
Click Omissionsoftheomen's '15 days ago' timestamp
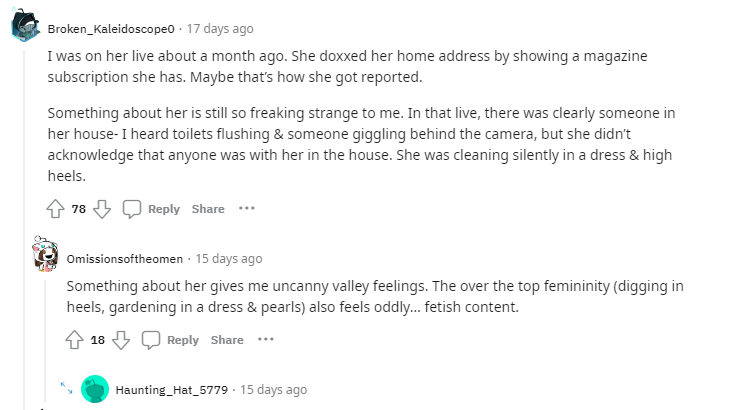pyautogui.click(x=229, y=258)
